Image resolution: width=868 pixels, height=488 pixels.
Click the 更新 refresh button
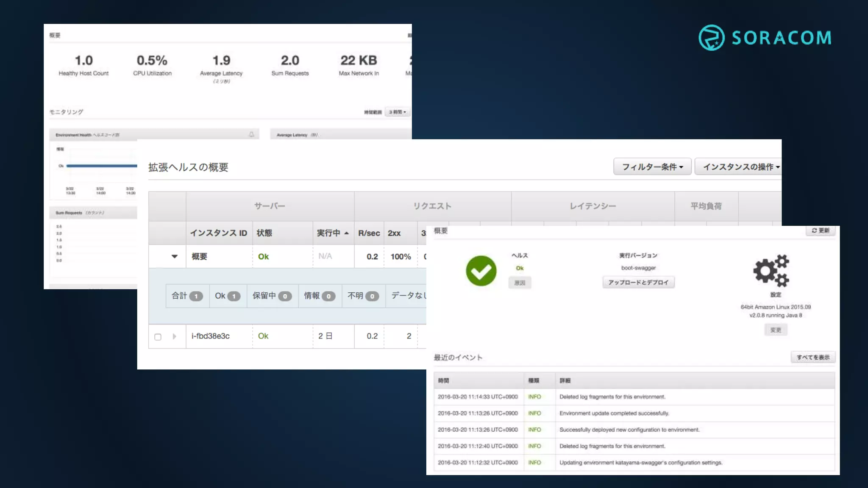click(820, 230)
